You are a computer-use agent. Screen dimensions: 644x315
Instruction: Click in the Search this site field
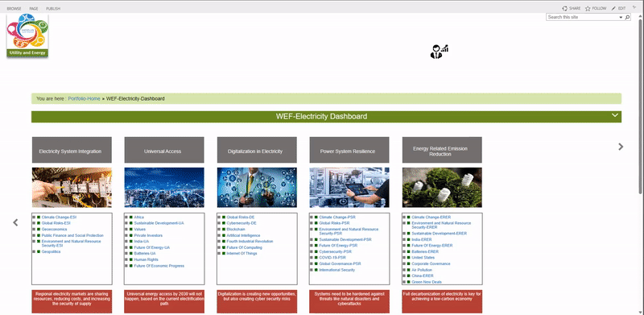coord(583,17)
